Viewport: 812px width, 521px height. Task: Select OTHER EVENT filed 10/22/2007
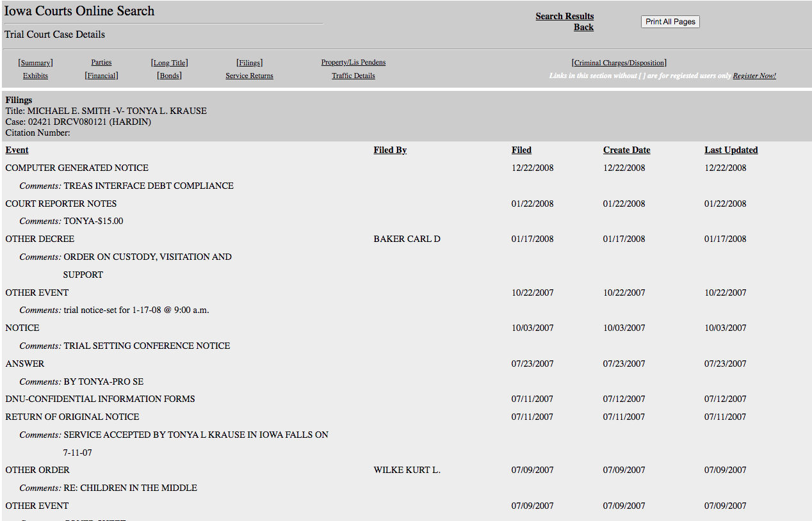37,293
